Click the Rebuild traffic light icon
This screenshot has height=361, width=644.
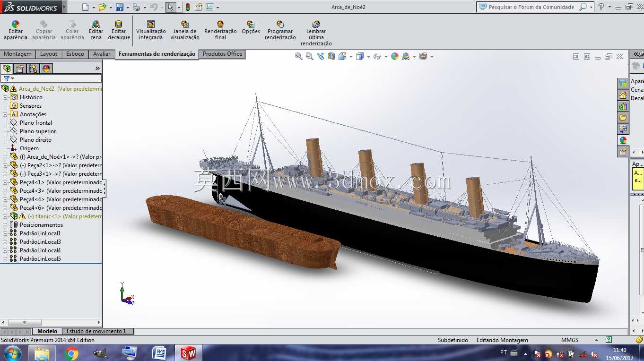point(188,7)
